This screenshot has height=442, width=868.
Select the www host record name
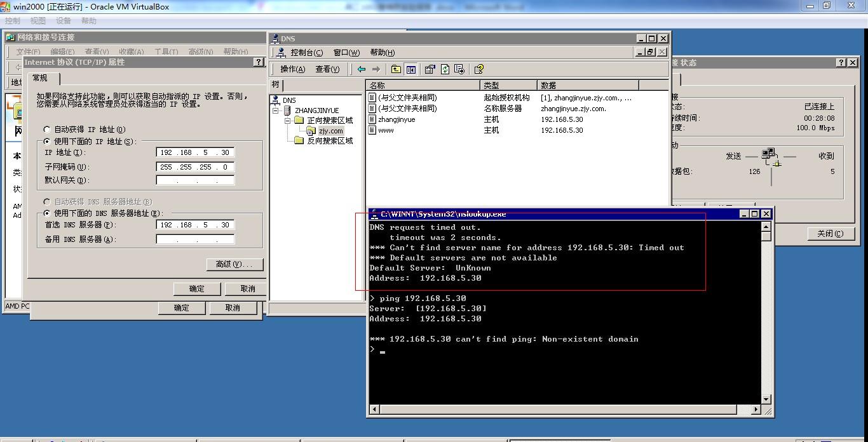[x=386, y=130]
